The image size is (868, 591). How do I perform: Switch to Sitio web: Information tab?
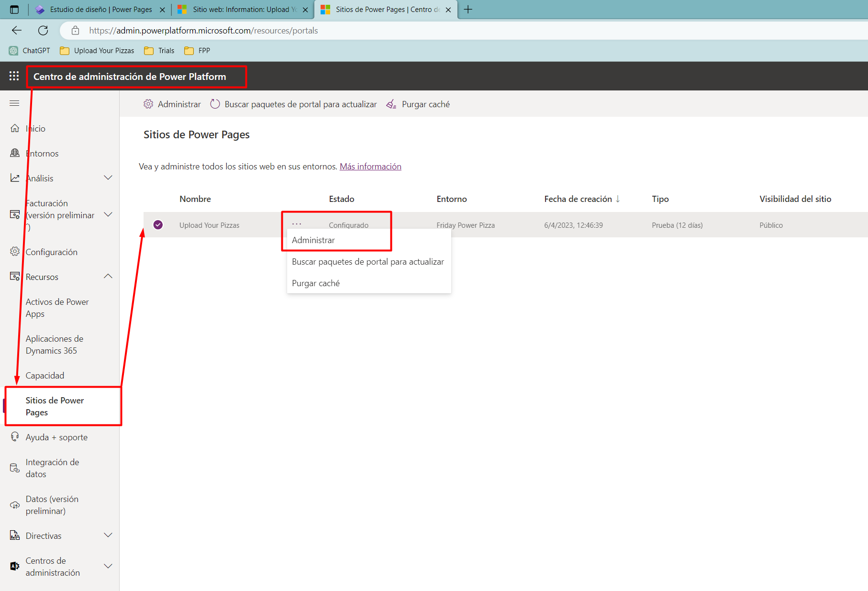pyautogui.click(x=244, y=10)
